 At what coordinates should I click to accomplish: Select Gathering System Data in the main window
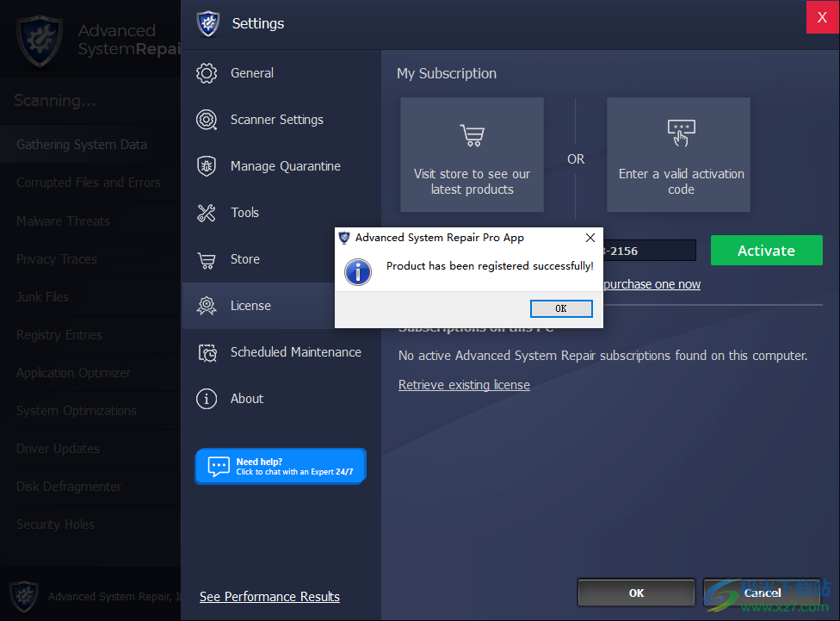click(x=90, y=145)
